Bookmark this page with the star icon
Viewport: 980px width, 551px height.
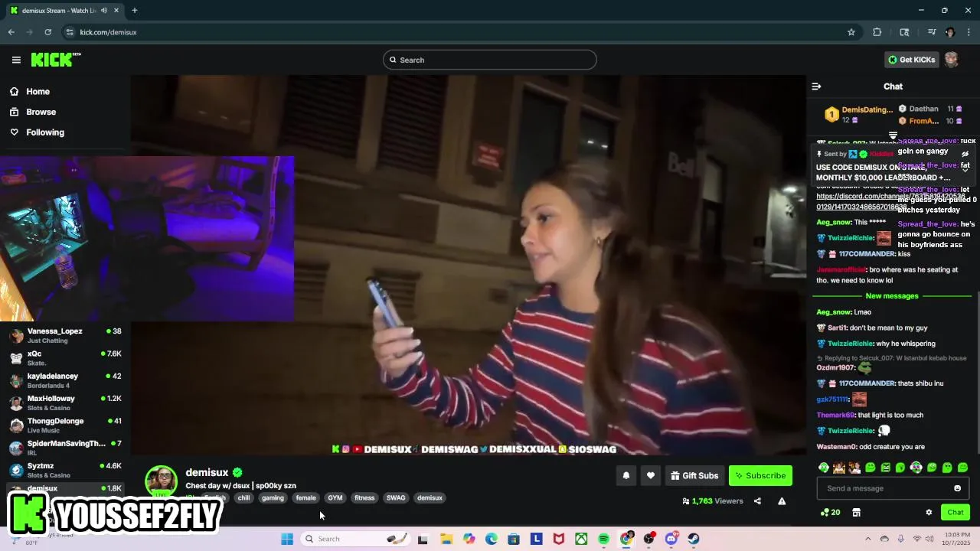(851, 32)
